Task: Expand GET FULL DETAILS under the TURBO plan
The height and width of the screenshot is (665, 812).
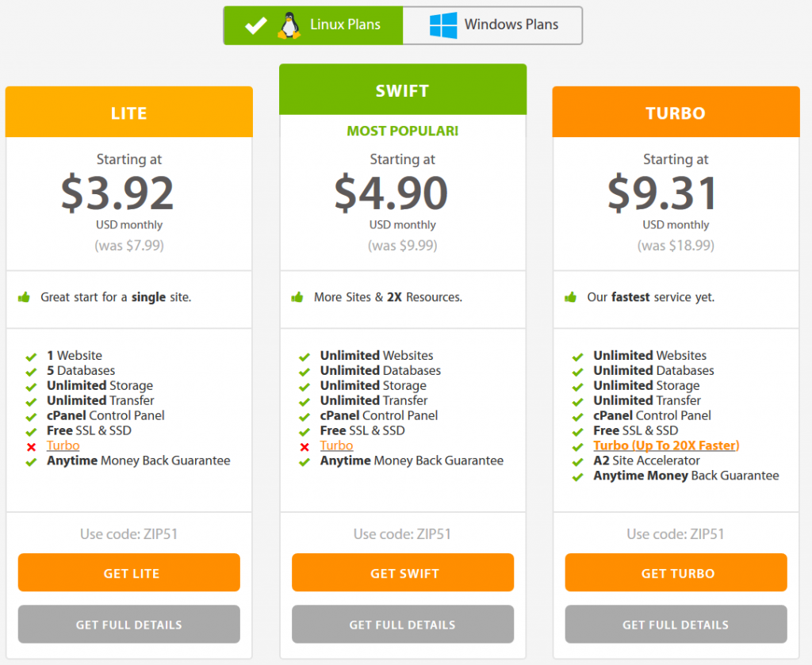Action: point(675,625)
